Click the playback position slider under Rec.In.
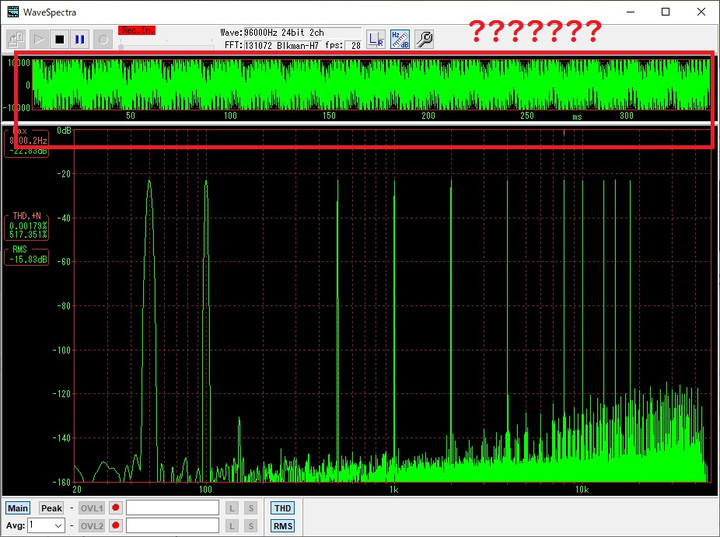720x537 pixels. click(x=166, y=46)
